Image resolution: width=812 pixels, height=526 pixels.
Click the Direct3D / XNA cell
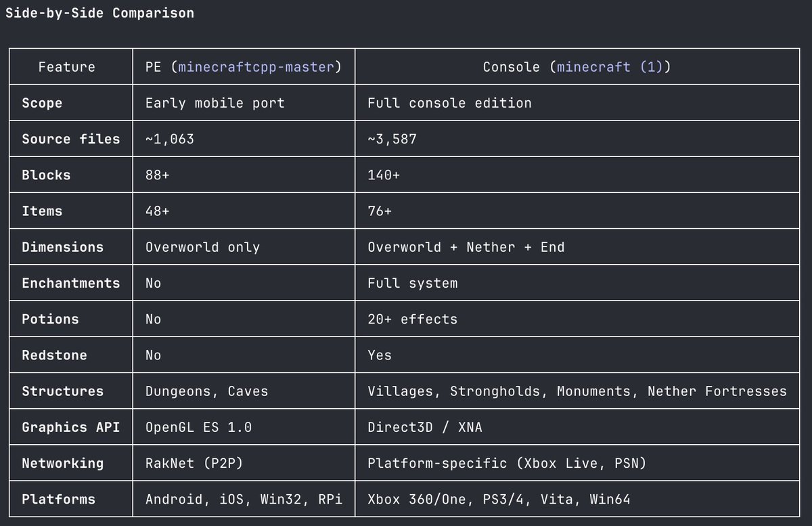[x=425, y=427]
